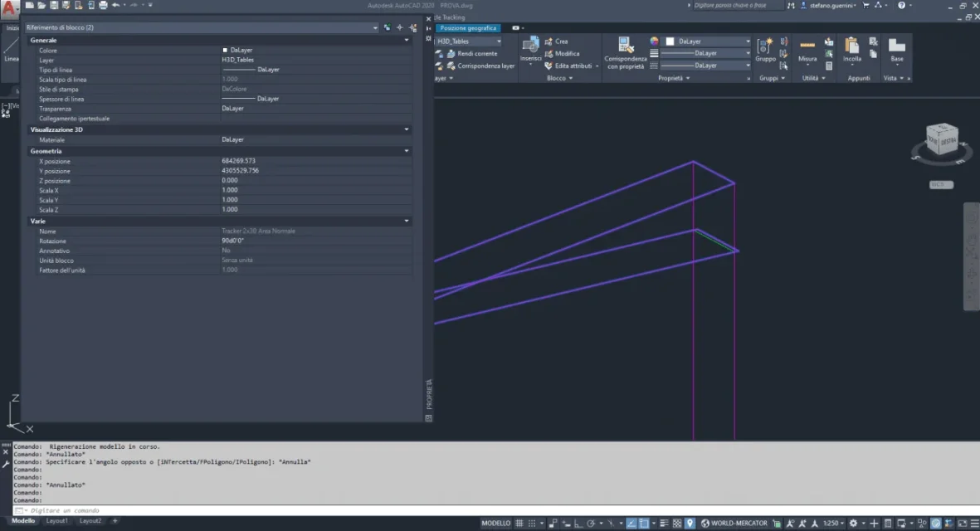Toggle lineweight display in status bar

point(664,524)
